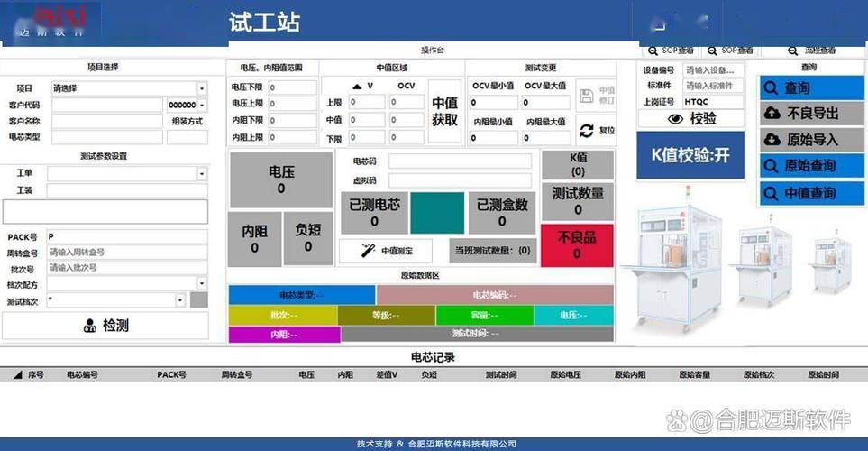Click the floppy-disk 中值修订 save button
Image resolution: width=868 pixels, height=451 pixels.
click(x=596, y=96)
